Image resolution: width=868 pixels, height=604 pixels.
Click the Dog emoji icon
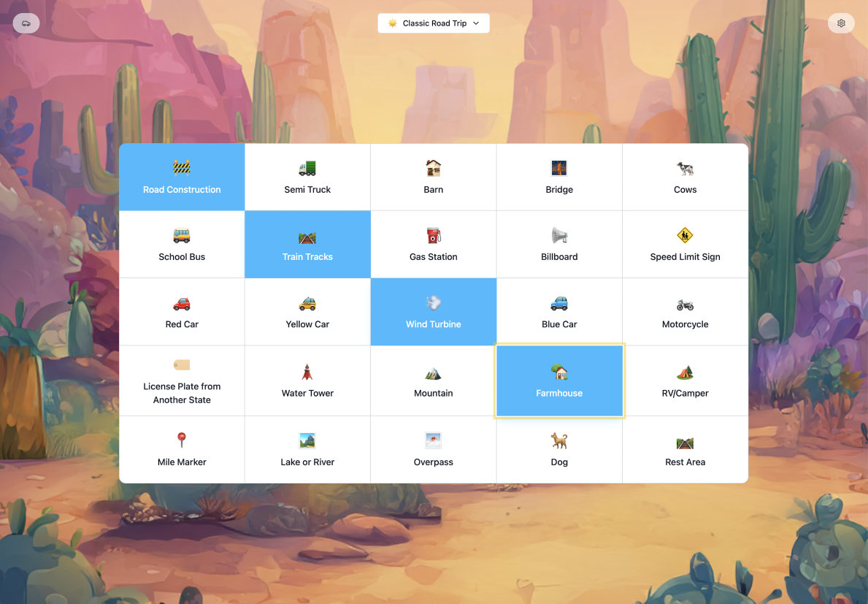click(559, 441)
